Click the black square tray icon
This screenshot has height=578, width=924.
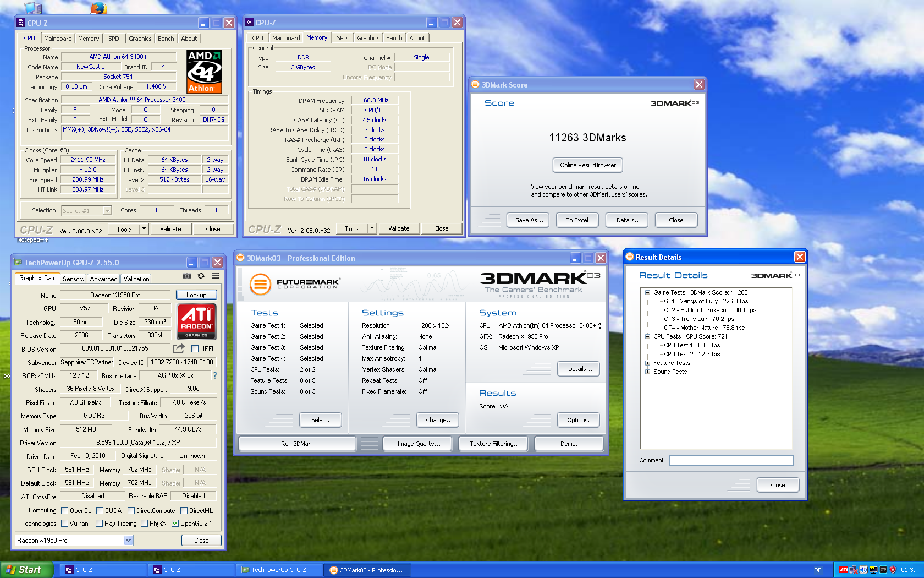[883, 570]
